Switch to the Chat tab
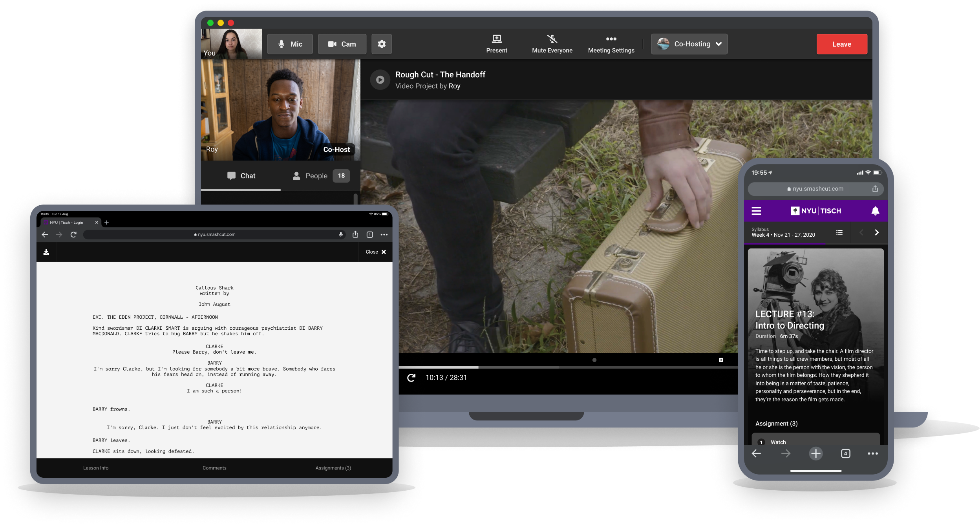 241,176
